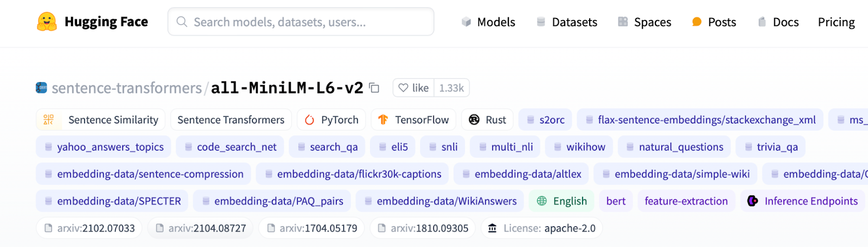Select the bert tag
Image resolution: width=868 pixels, height=247 pixels.
point(616,201)
